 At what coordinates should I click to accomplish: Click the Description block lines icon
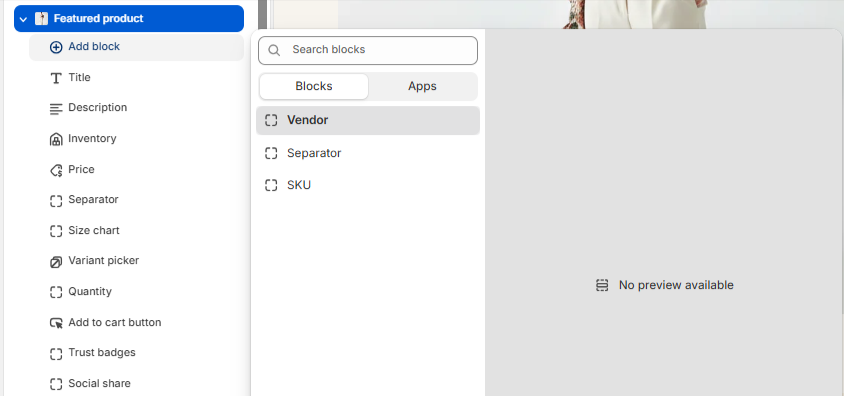[x=56, y=109]
